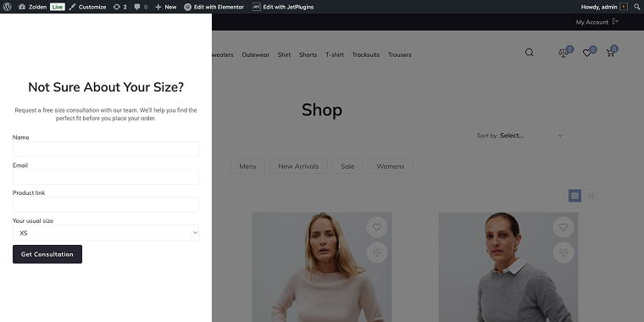Open the compare scales icon in the header
Image resolution: width=644 pixels, height=322 pixels.
click(563, 53)
